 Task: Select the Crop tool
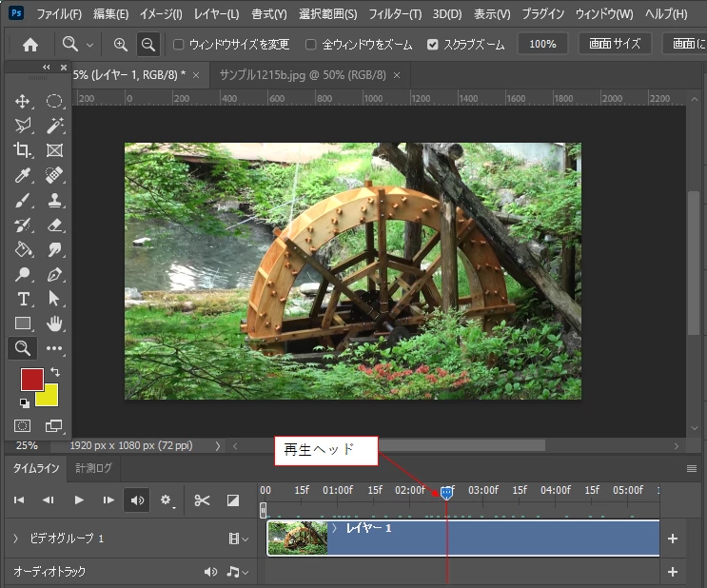(x=23, y=149)
